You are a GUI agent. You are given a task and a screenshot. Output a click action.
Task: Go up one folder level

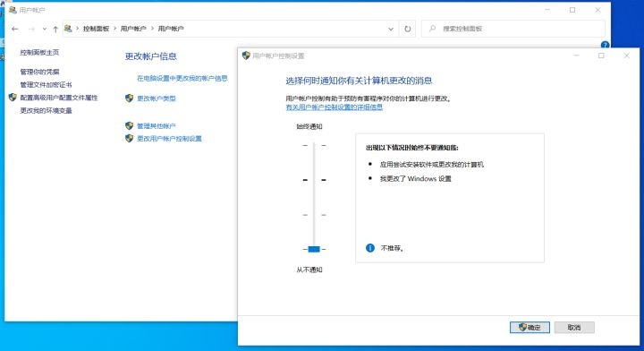pyautogui.click(x=55, y=29)
